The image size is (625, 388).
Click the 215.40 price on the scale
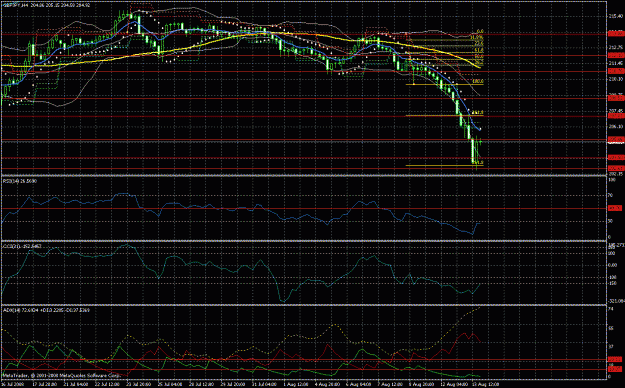[x=616, y=16]
